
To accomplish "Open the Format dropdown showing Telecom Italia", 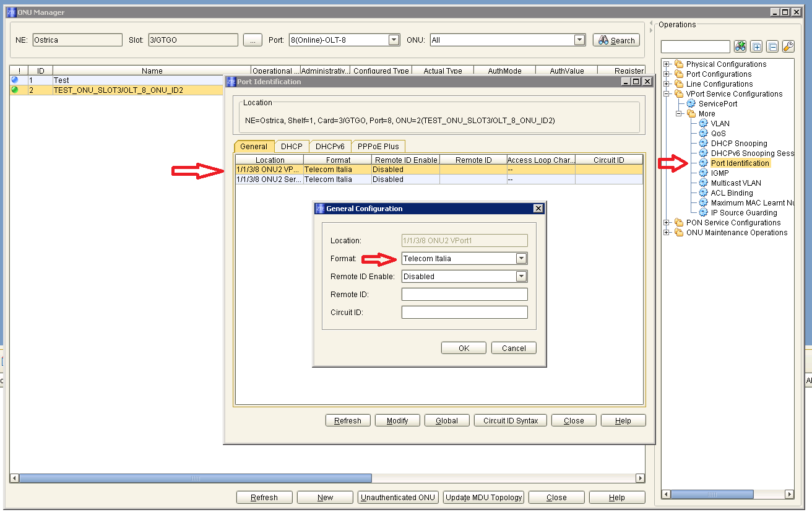I will click(521, 259).
